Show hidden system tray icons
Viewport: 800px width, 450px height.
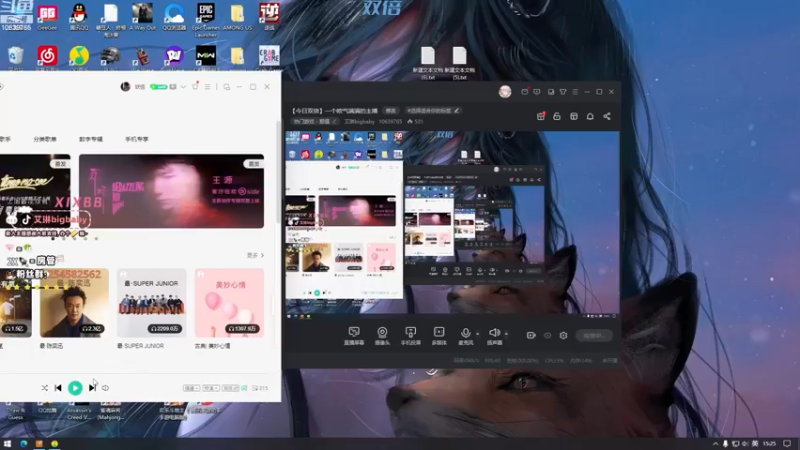(x=715, y=444)
